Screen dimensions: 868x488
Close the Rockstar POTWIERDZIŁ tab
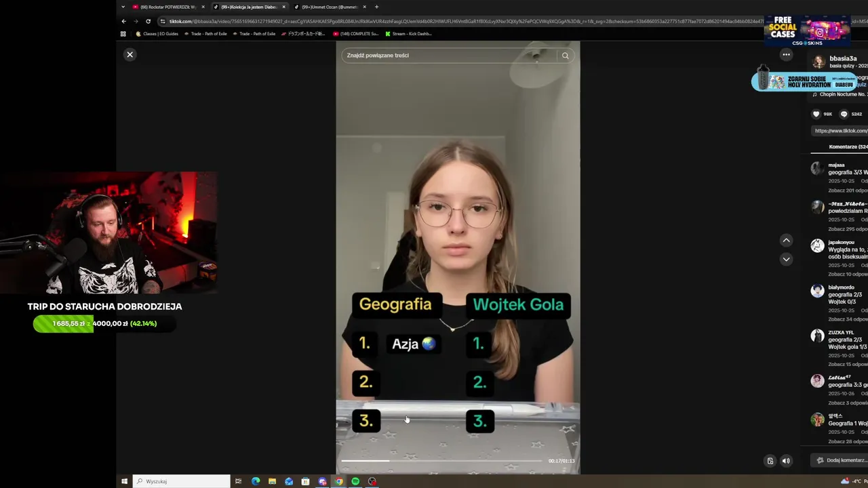pos(203,7)
